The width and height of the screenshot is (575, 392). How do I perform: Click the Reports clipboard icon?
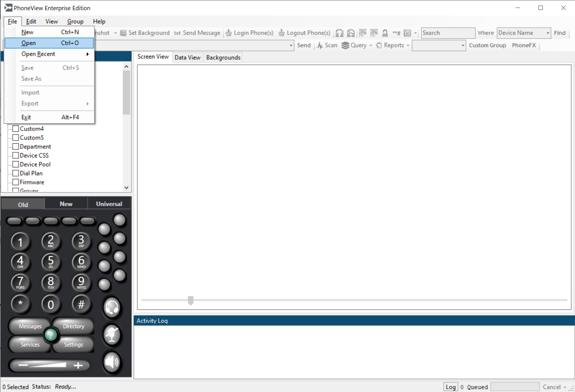click(x=379, y=45)
